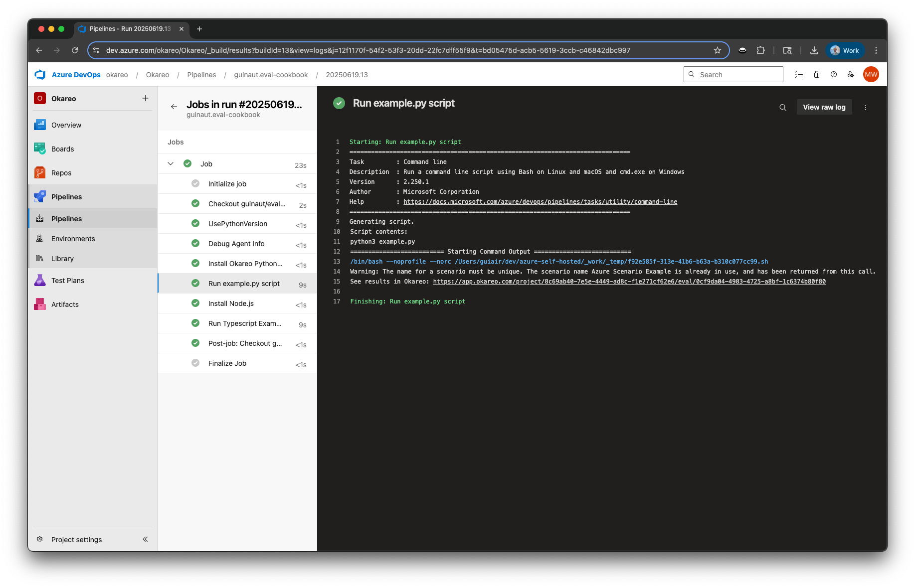Screen dimensions: 915x588
Task: Open the Environments icon in the sidebar
Action: pos(40,239)
